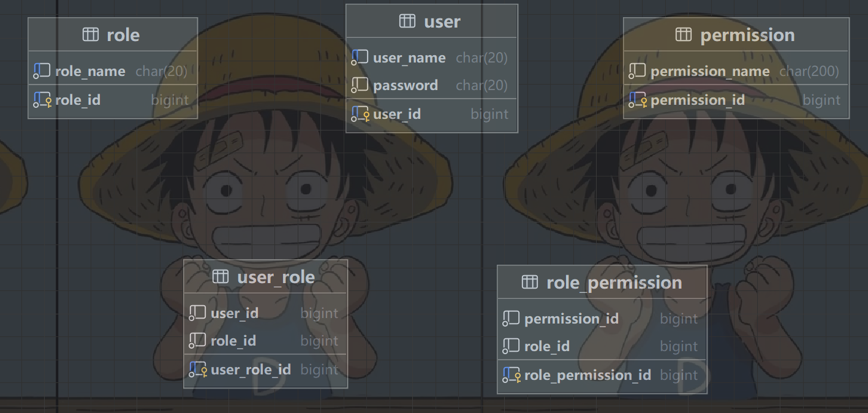The height and width of the screenshot is (413, 868).
Task: Select role_id column in role table
Action: tap(78, 100)
